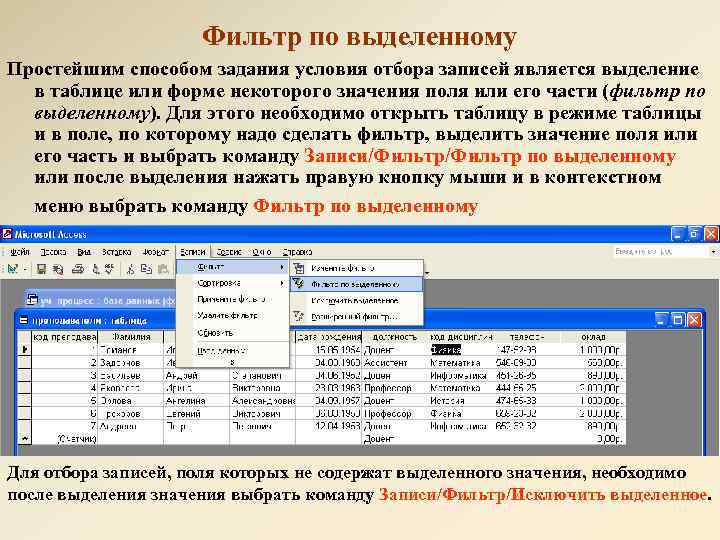Screen dimensions: 720x540
Task: Click the funnel icon of Фильтр по выделенному
Action: (x=299, y=284)
